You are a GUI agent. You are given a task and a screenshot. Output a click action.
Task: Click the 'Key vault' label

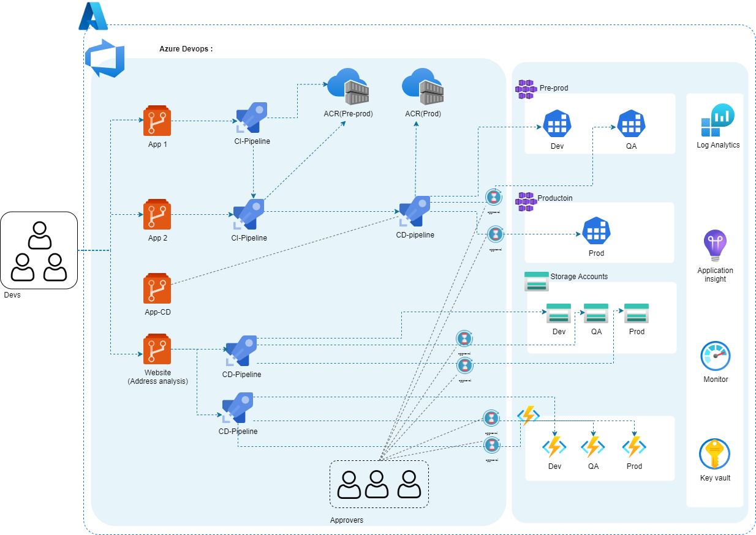click(x=715, y=478)
